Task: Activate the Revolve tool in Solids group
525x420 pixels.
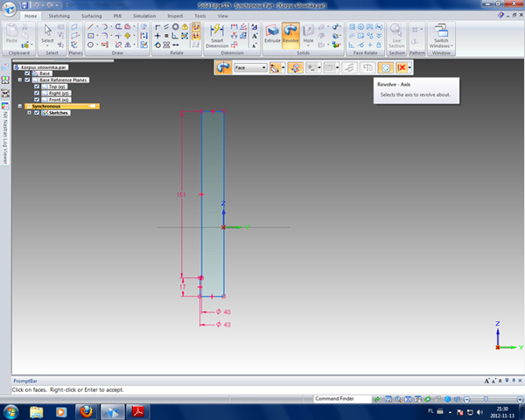Action: (x=290, y=35)
